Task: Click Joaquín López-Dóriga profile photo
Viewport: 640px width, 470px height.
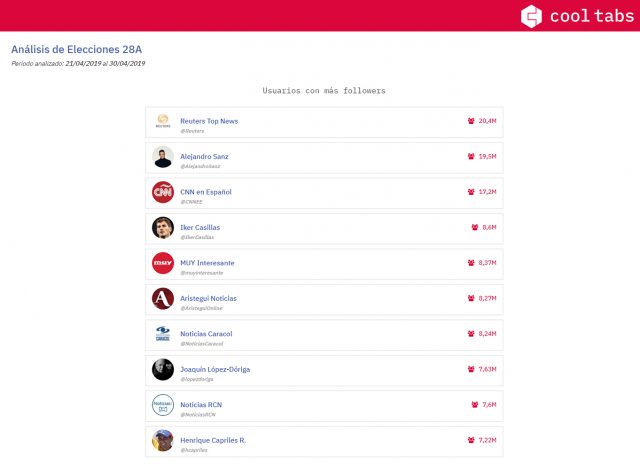Action: coord(163,370)
